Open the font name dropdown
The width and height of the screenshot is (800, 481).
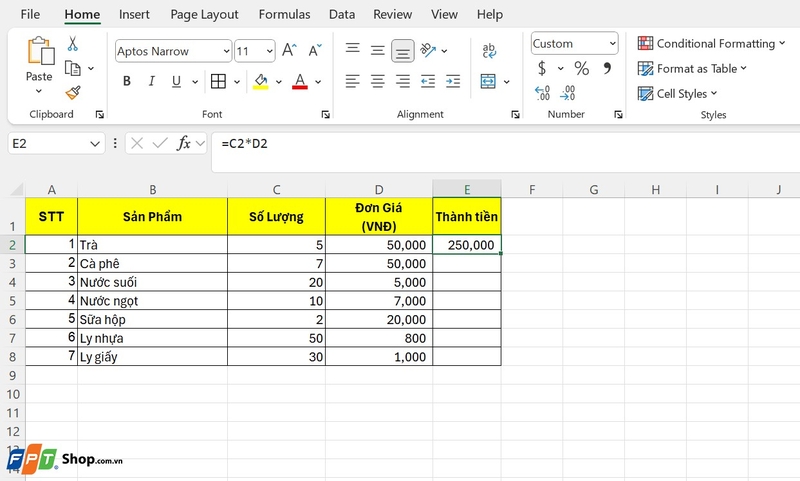pos(227,51)
